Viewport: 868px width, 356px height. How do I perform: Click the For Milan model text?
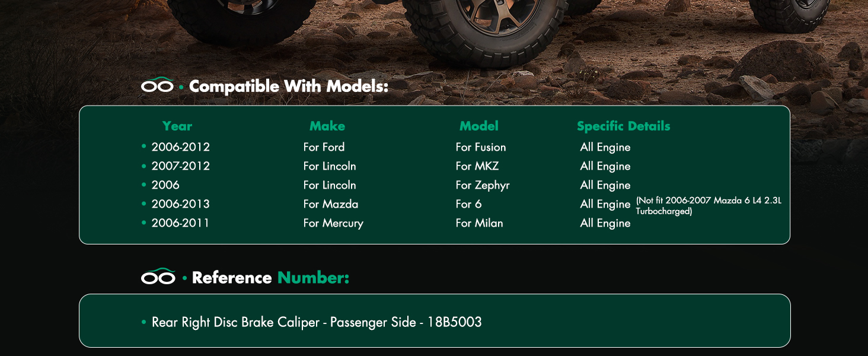point(479,223)
